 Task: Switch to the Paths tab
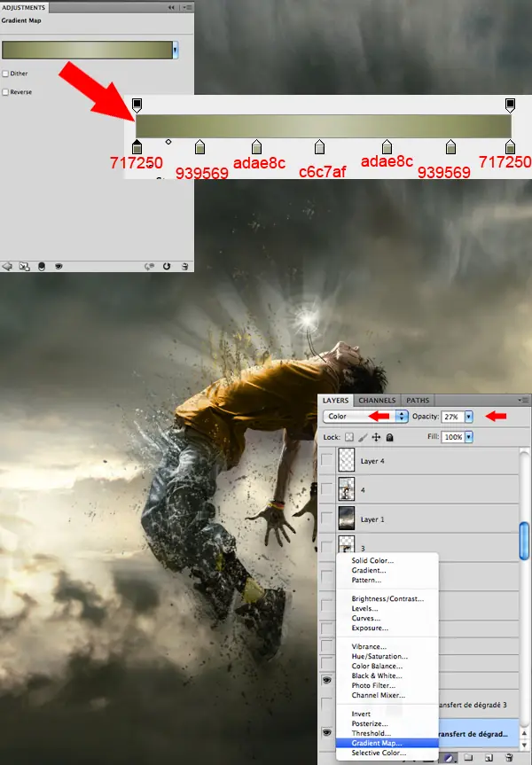pyautogui.click(x=418, y=401)
